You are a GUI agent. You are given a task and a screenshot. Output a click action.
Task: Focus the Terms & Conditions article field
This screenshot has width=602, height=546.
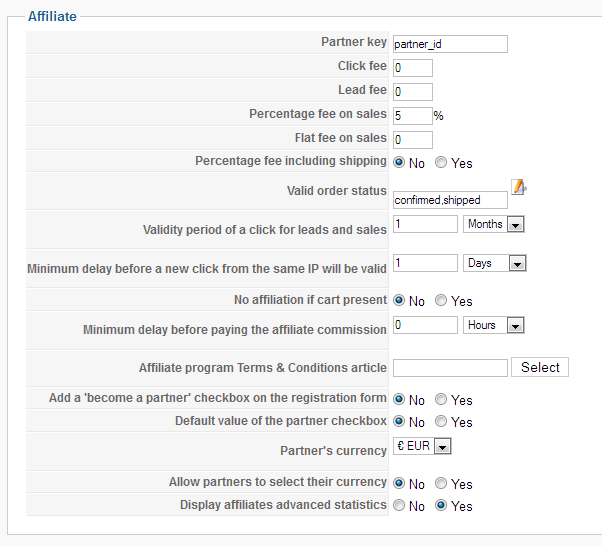pos(450,368)
